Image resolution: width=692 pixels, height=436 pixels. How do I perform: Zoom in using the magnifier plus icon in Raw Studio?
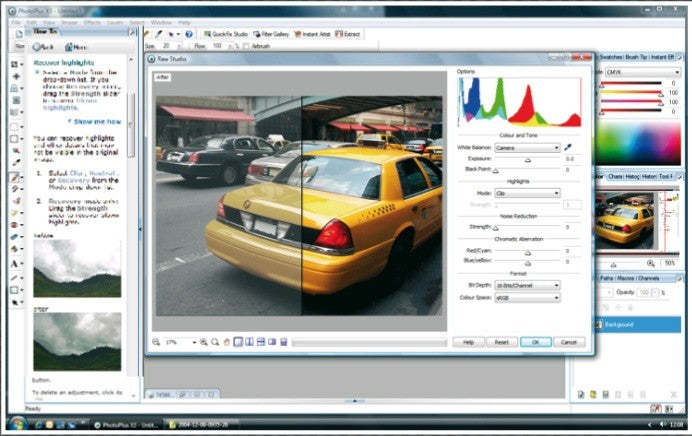coord(203,342)
